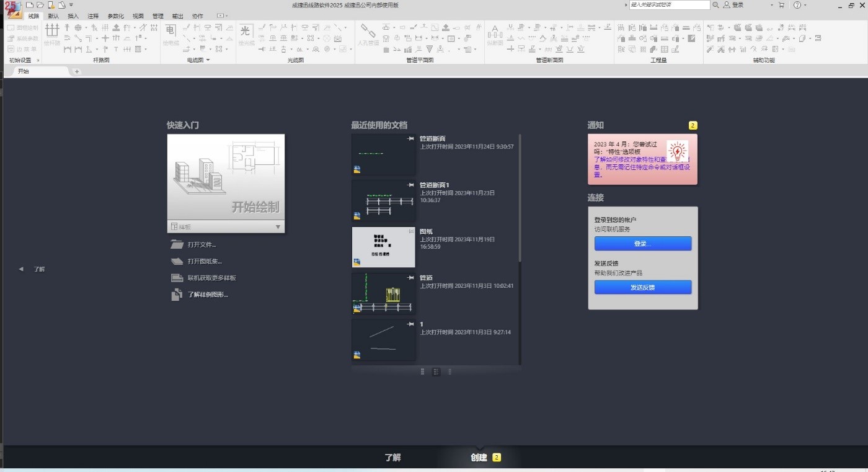Switch to the 注释 ribbon tab
Viewport: 868px width, 472px height.
pos(93,16)
